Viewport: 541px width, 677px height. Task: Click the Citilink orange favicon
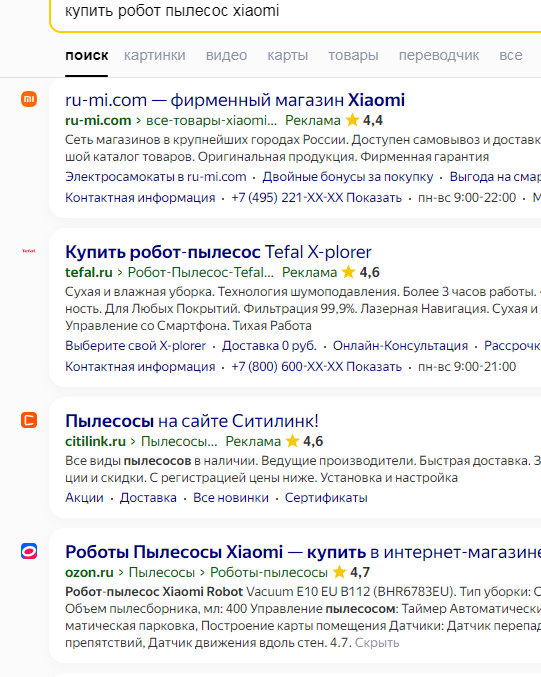[29, 420]
